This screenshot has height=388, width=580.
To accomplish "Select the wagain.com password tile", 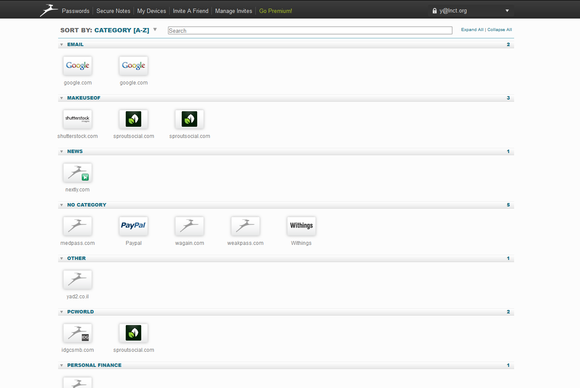I will (x=189, y=226).
